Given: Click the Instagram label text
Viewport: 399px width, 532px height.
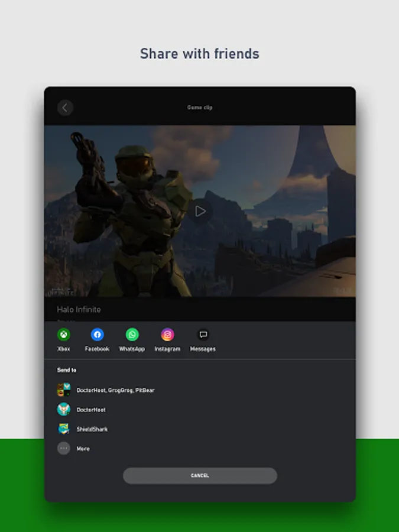Looking at the screenshot, I should point(167,349).
